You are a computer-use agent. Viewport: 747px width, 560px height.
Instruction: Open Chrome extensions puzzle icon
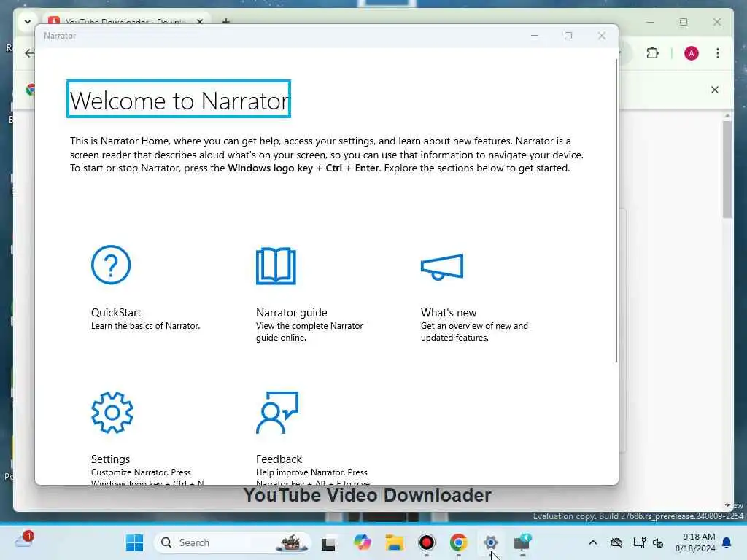coord(653,52)
